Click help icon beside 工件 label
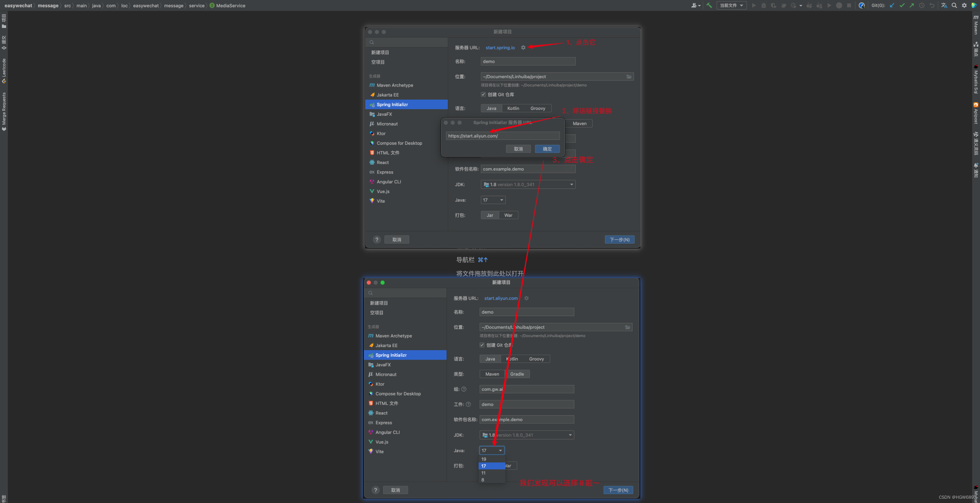This screenshot has height=503, width=980. 468,405
